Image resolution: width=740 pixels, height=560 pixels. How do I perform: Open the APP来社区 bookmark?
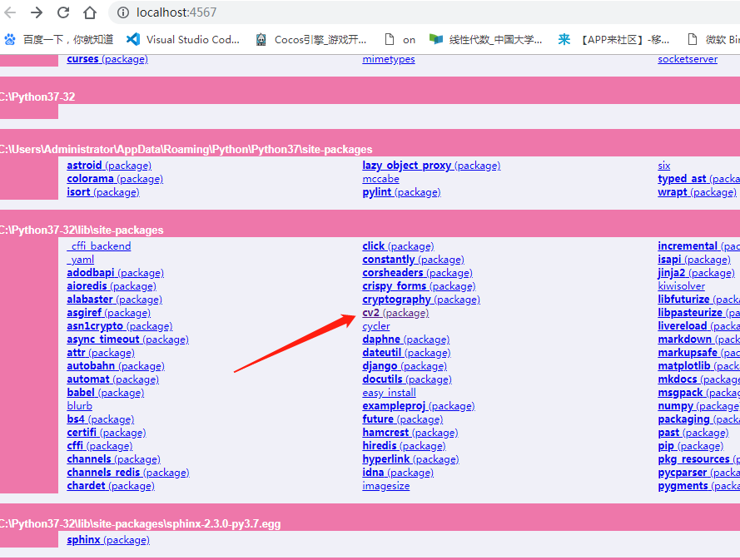(x=613, y=40)
